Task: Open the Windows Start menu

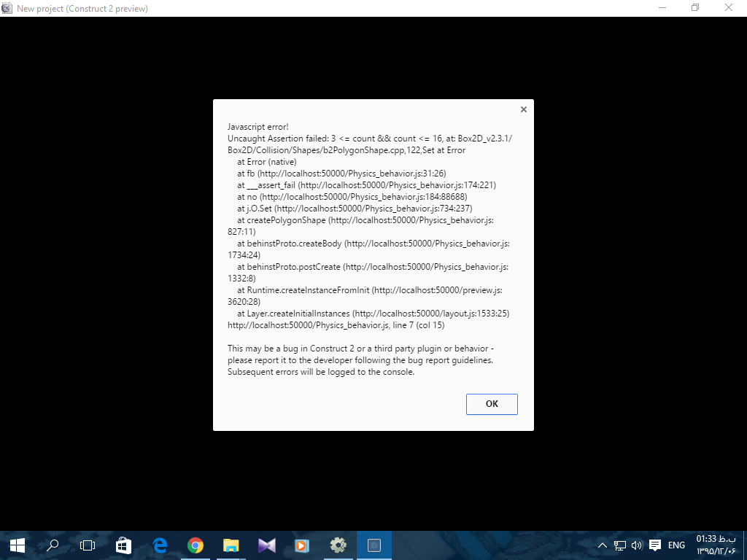Action: pos(18,545)
